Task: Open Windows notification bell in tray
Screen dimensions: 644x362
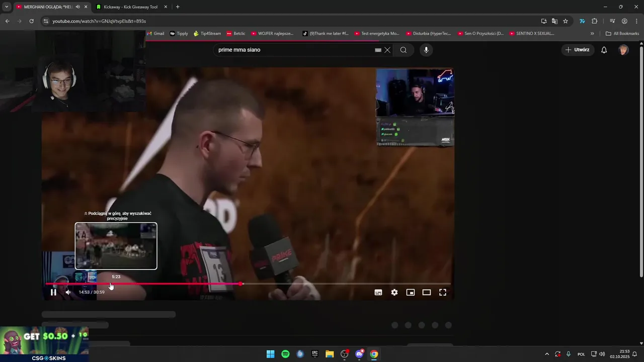Action: coord(635,354)
